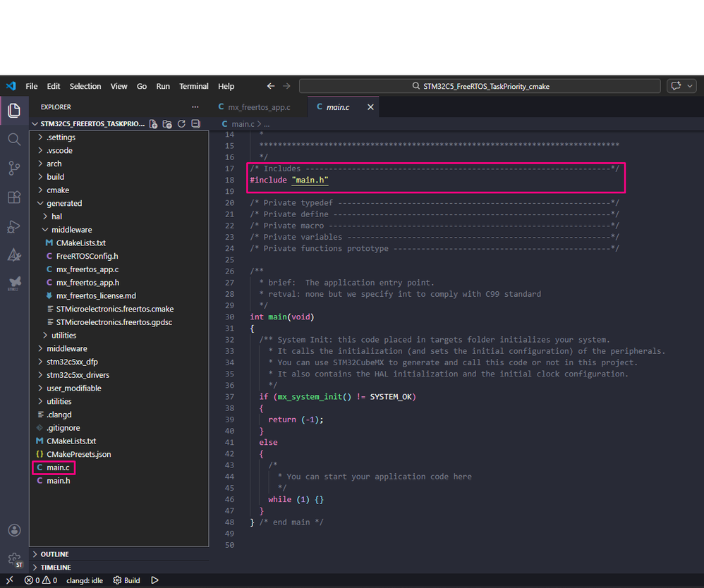The height and width of the screenshot is (588, 704).
Task: Refresh the Explorer tree
Action: coord(181,124)
